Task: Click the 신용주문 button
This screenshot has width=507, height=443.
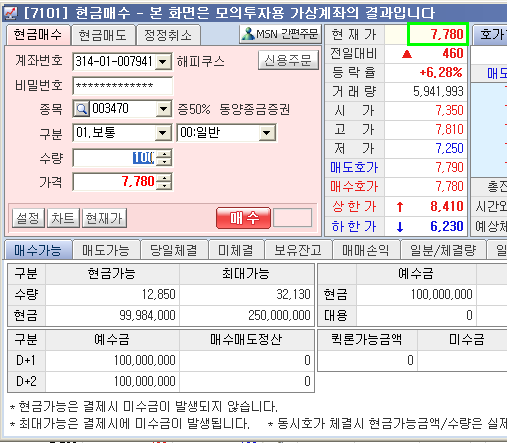Action: click(288, 60)
